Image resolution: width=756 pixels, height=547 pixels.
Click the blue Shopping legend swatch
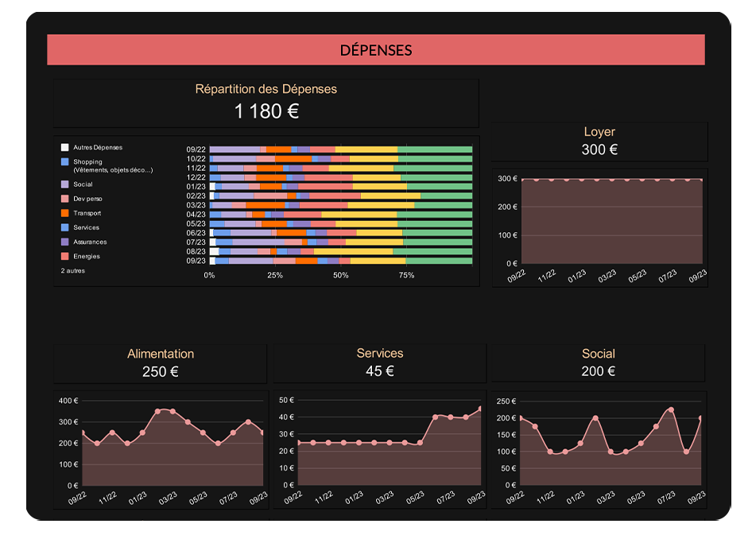(64, 162)
